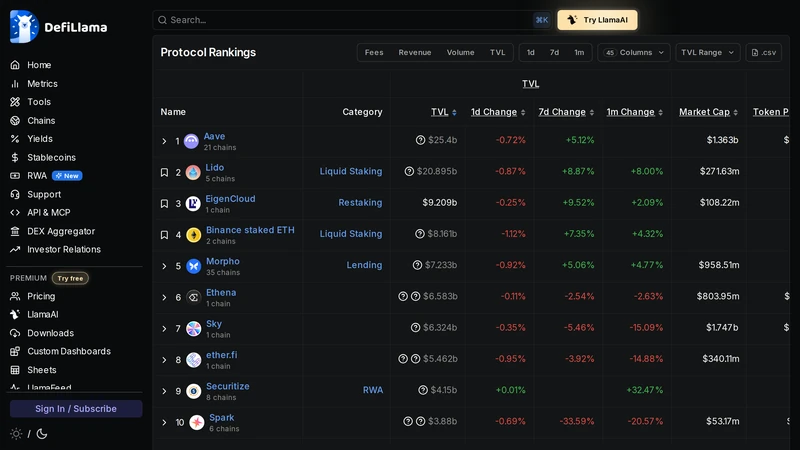Viewport: 800px width, 450px height.
Task: Open the TVL Range dropdown
Action: [x=708, y=53]
